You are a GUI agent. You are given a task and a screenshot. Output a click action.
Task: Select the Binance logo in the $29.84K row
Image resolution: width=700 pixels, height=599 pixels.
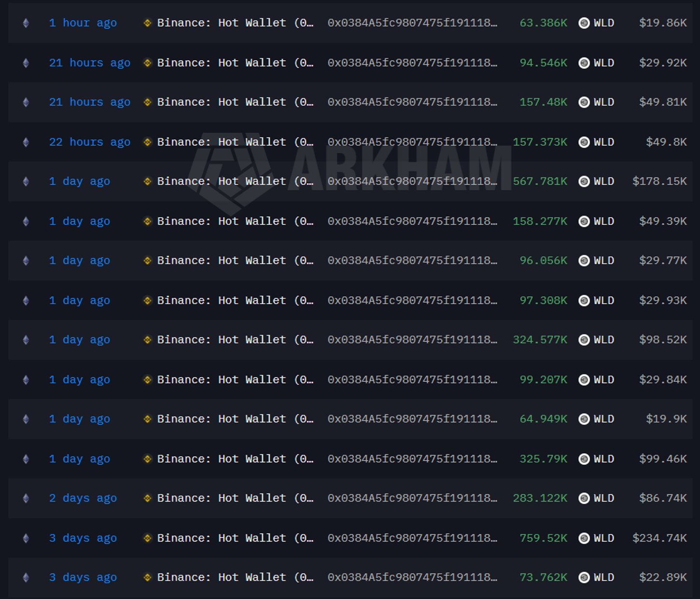click(x=148, y=380)
